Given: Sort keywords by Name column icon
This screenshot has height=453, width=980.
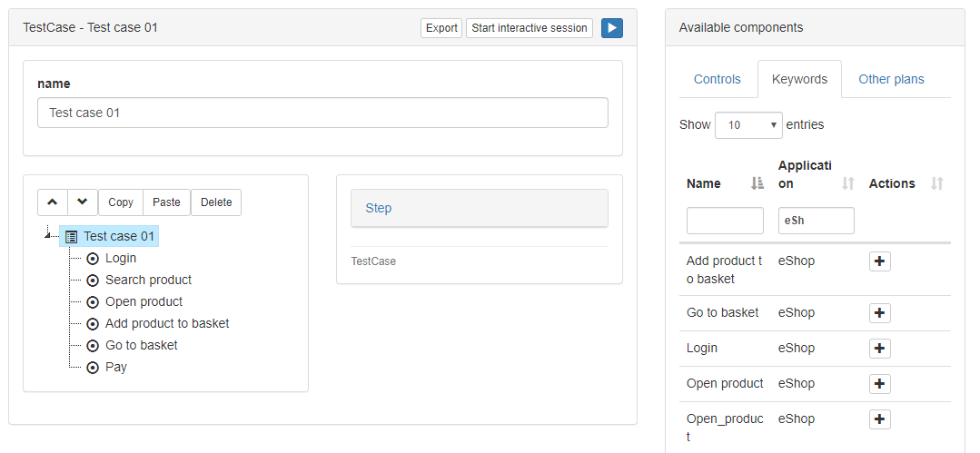Looking at the screenshot, I should click(x=757, y=183).
